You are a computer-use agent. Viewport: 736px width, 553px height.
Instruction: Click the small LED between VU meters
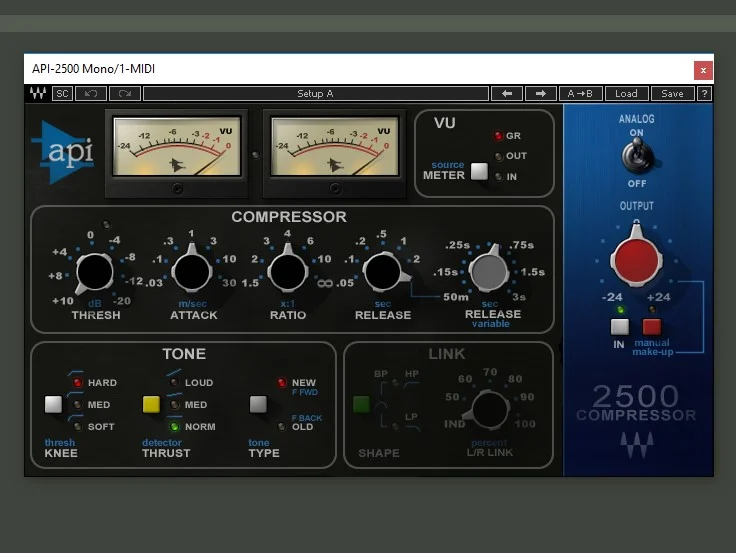(x=255, y=154)
